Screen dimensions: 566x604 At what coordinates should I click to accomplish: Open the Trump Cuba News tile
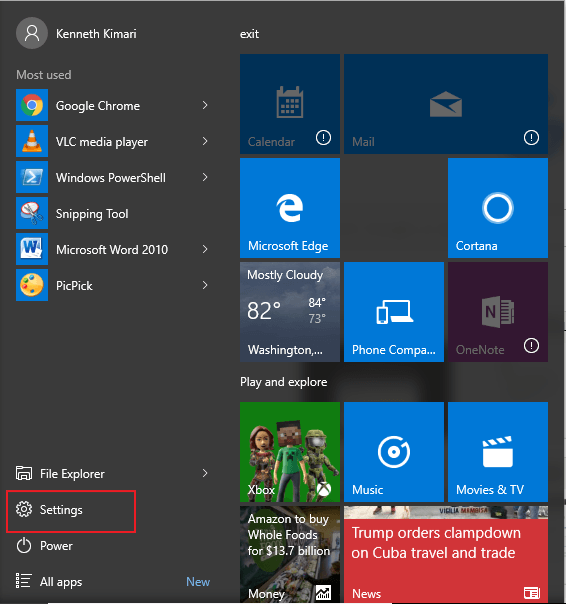click(446, 554)
